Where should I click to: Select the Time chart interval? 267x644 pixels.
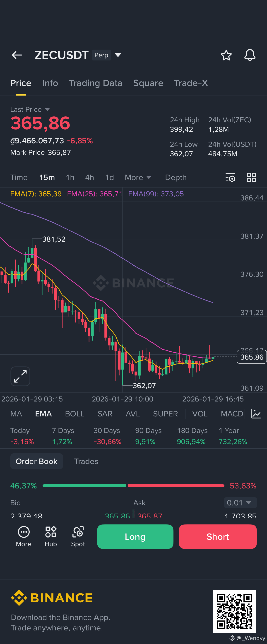pyautogui.click(x=19, y=178)
